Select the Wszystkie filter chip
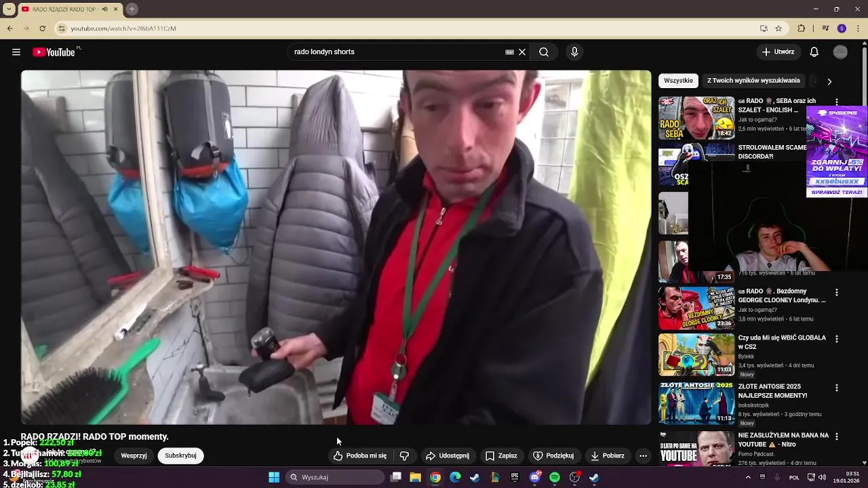868x488 pixels. tap(678, 81)
